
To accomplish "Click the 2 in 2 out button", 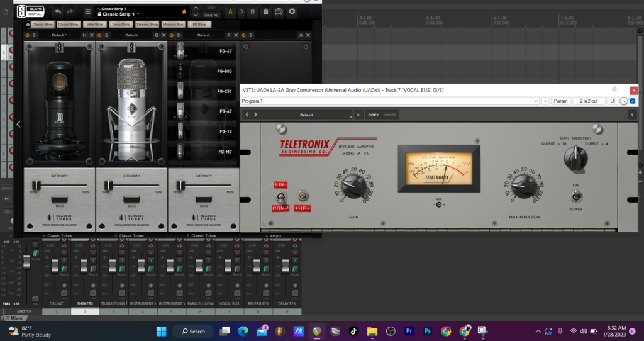I will [589, 101].
